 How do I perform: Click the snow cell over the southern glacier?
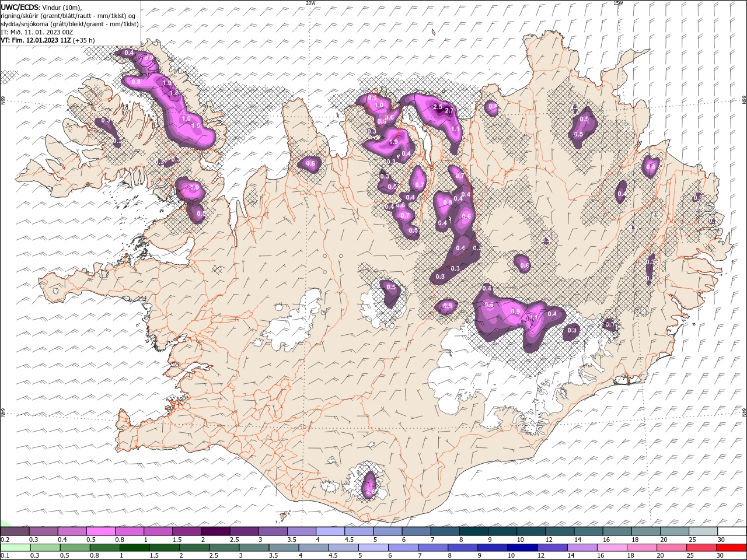pyautogui.click(x=369, y=485)
